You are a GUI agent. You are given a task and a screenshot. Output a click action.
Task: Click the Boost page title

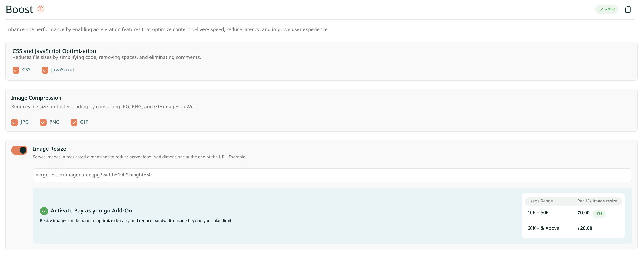pyautogui.click(x=19, y=10)
